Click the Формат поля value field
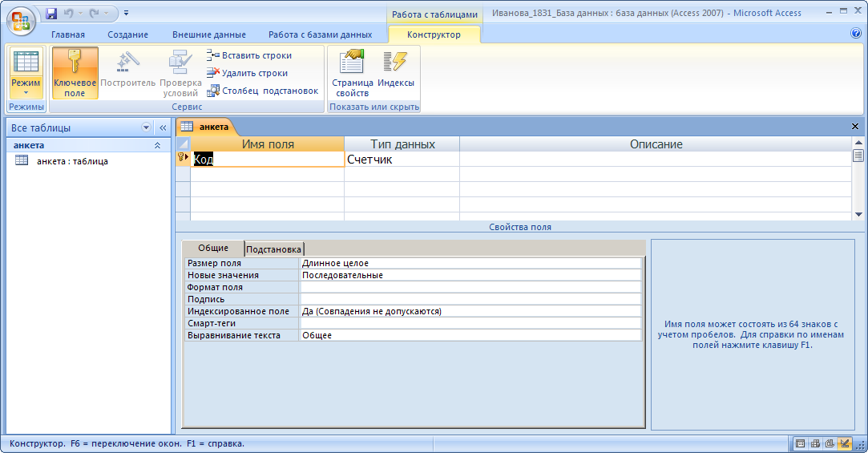 [470, 287]
